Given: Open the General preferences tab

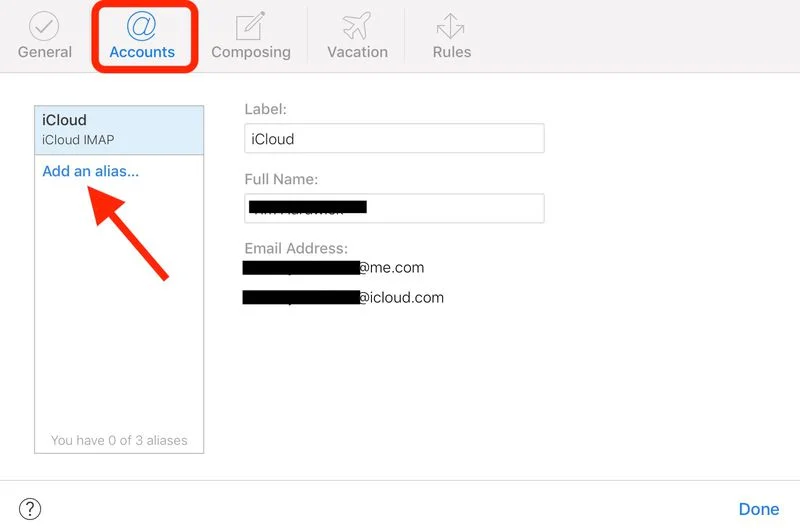Looking at the screenshot, I should click(x=44, y=36).
